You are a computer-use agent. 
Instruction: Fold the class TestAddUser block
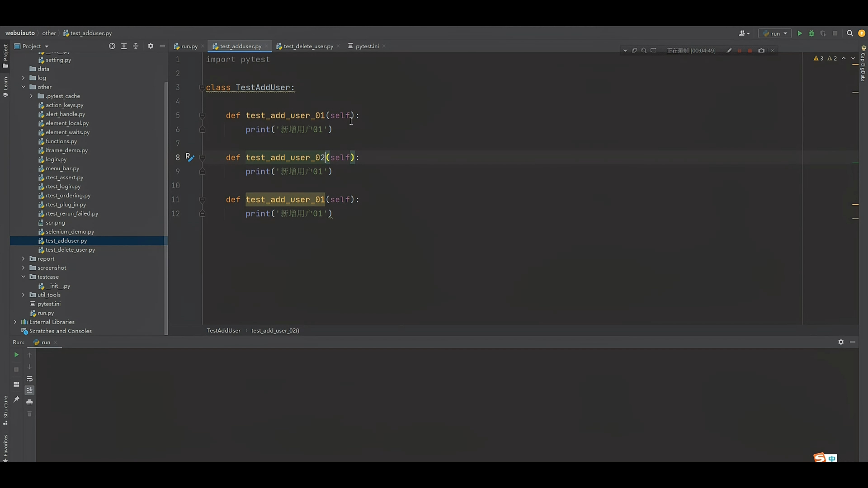coord(202,88)
